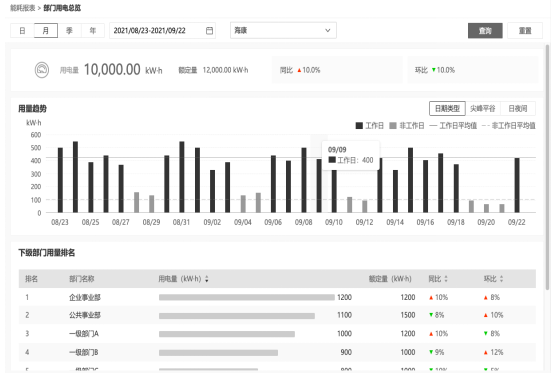
Task: Click the 额定量 (kW·h) column header
Action: (390, 279)
